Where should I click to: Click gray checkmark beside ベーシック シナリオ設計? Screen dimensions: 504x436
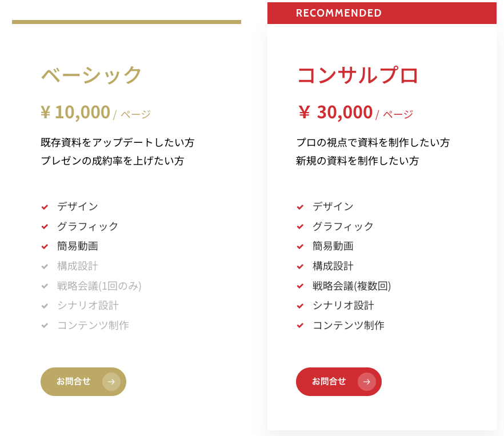(x=45, y=306)
